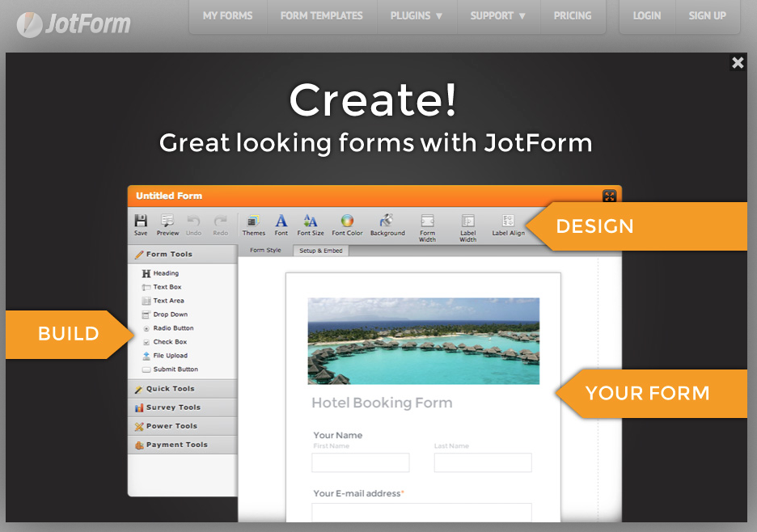This screenshot has height=532, width=757.
Task: Click the First Name input field
Action: pyautogui.click(x=361, y=462)
